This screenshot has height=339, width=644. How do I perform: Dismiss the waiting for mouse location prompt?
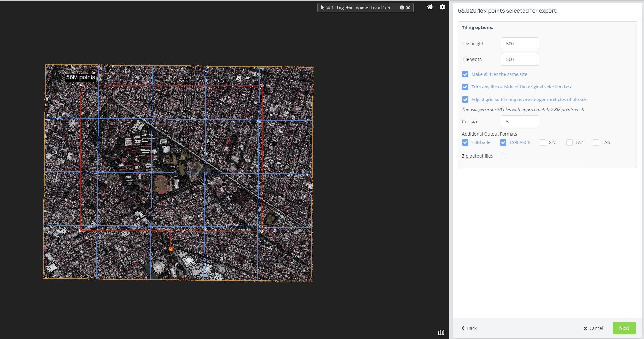(x=408, y=8)
